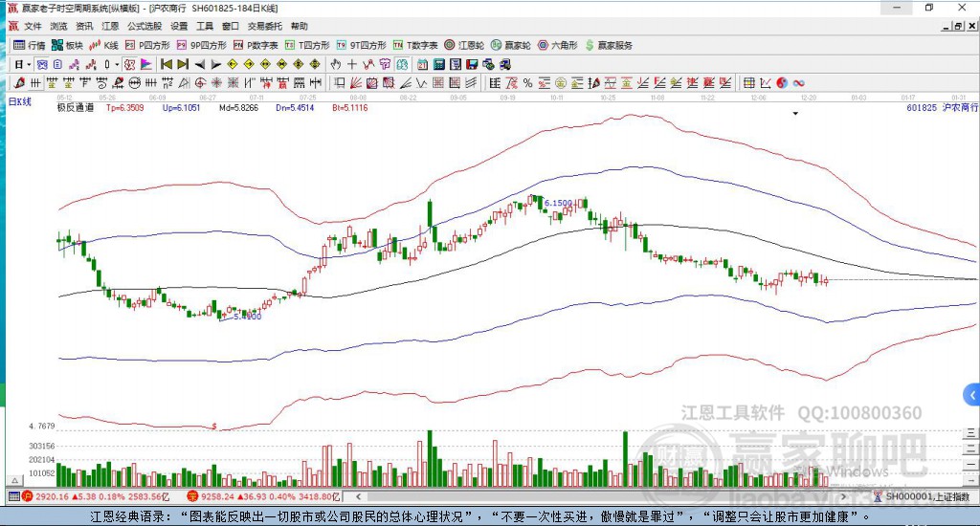This screenshot has height=526, width=980.
Task: Open the T四方形 tool
Action: click(x=307, y=45)
